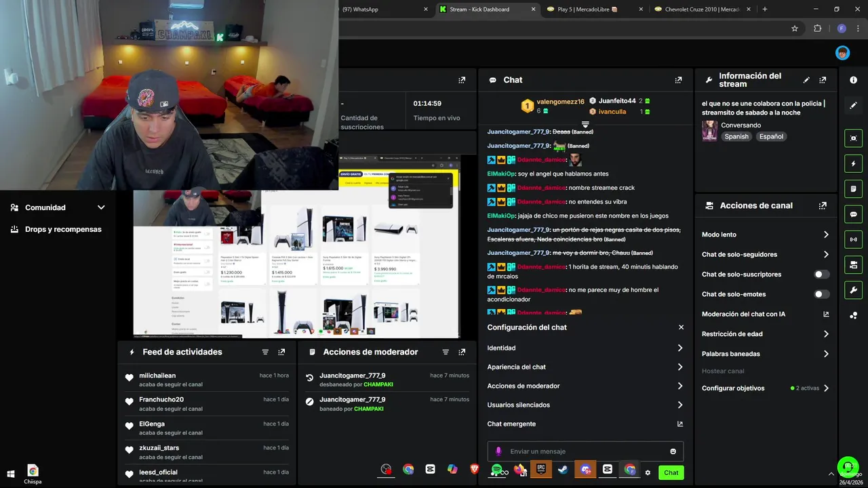Open Usuarios silenciados settings

585,405
